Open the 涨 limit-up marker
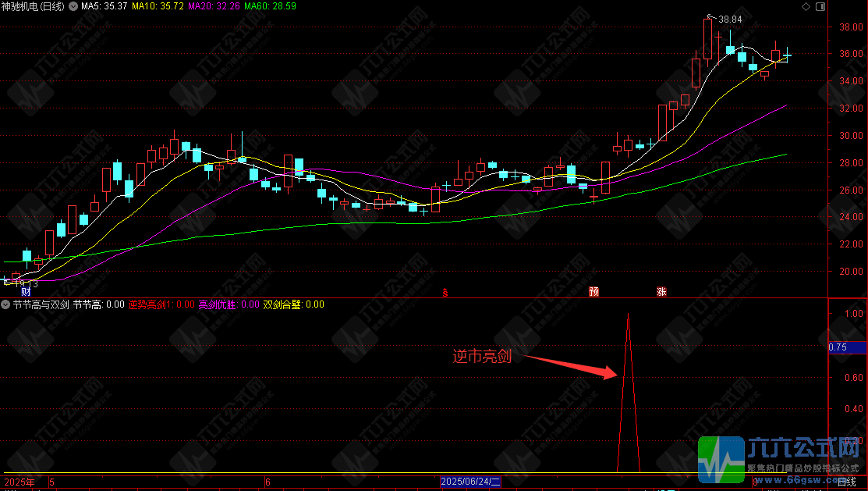 (661, 291)
